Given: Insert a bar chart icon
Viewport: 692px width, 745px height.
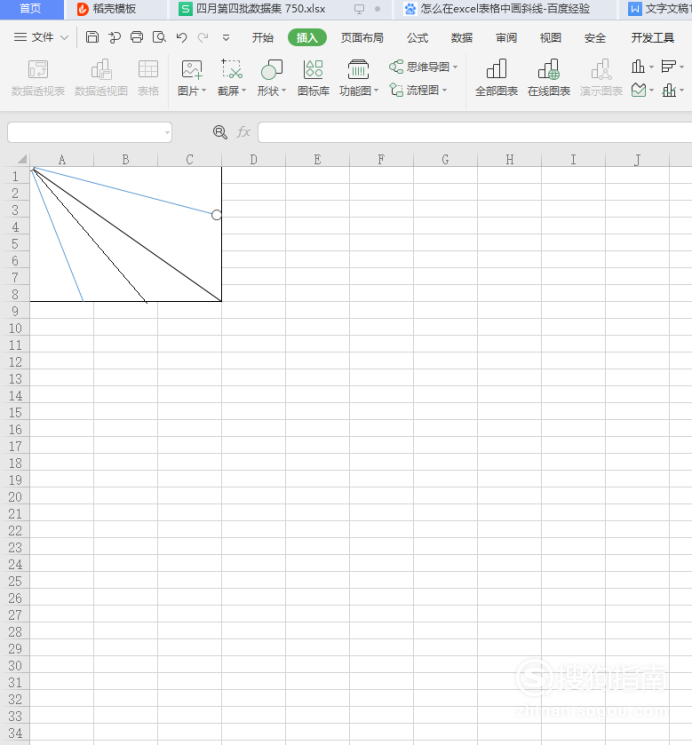Looking at the screenshot, I should pos(668,67).
